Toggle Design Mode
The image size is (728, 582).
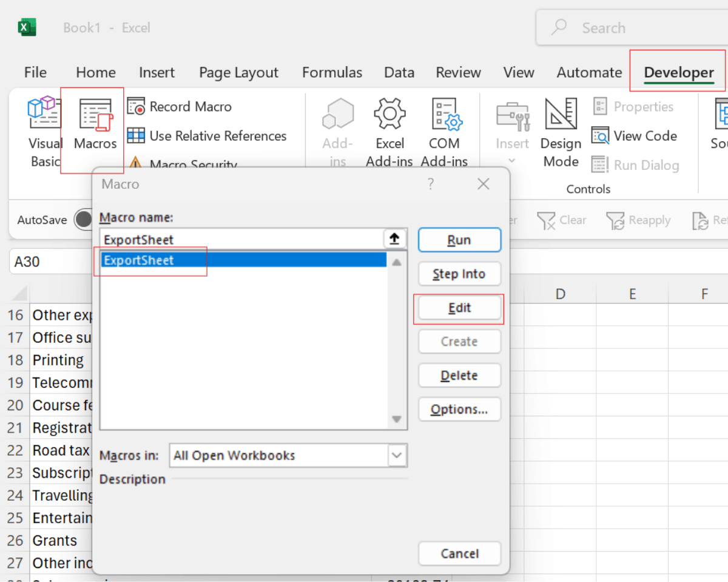tap(561, 133)
